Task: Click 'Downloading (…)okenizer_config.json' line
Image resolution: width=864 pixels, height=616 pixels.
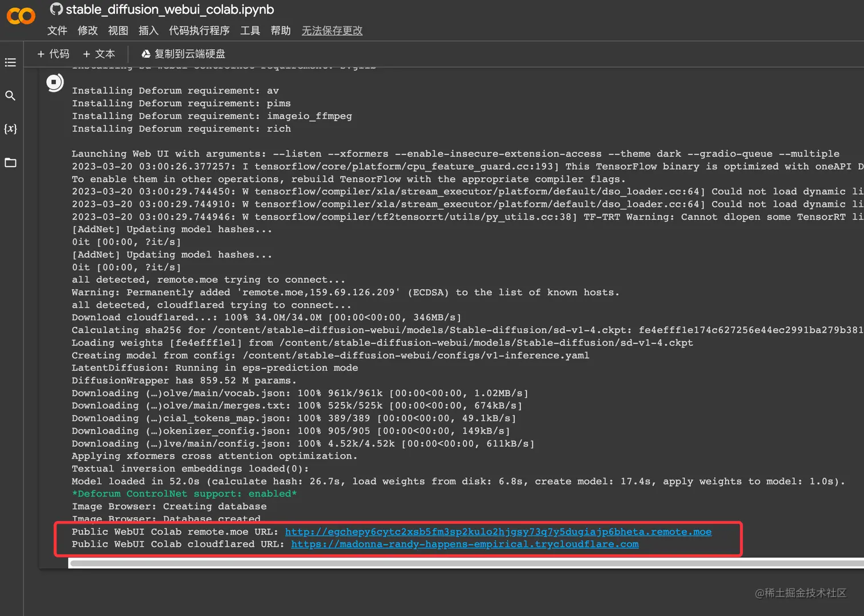Action: coord(291,431)
